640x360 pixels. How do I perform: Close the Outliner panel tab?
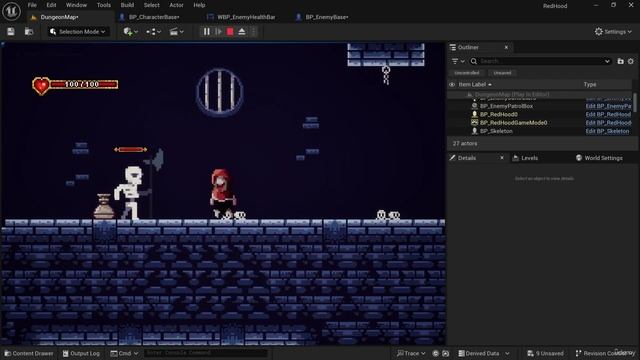tap(506, 47)
